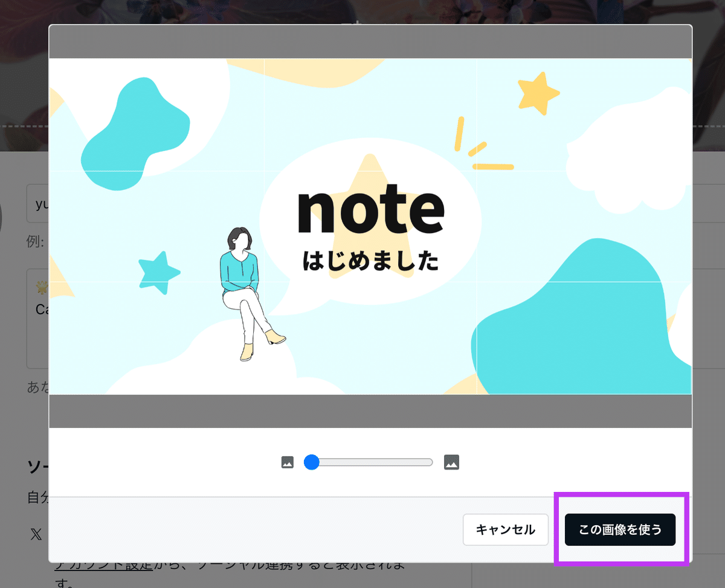Click the gray dialog header bar
The height and width of the screenshot is (588, 725).
(370, 41)
